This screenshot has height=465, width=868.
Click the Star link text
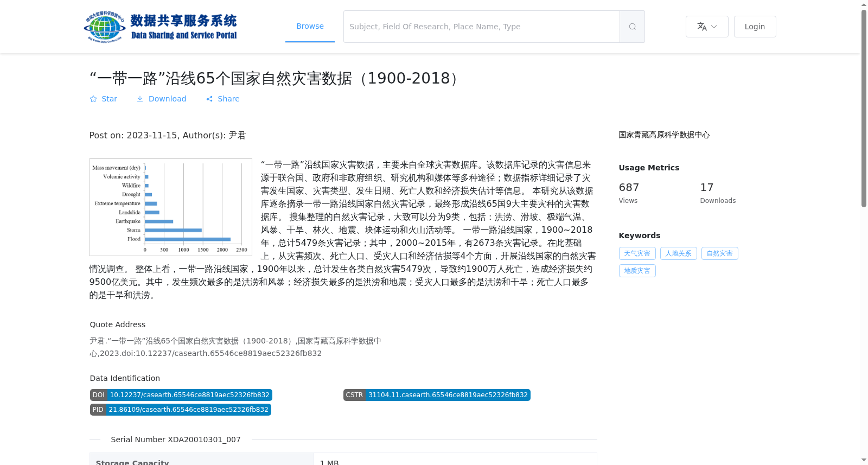(x=109, y=99)
